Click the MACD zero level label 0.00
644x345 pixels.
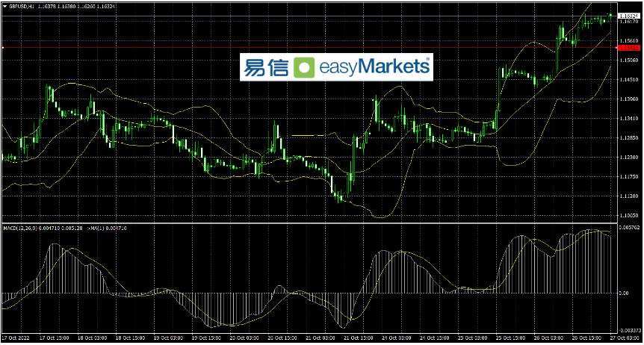[625, 293]
